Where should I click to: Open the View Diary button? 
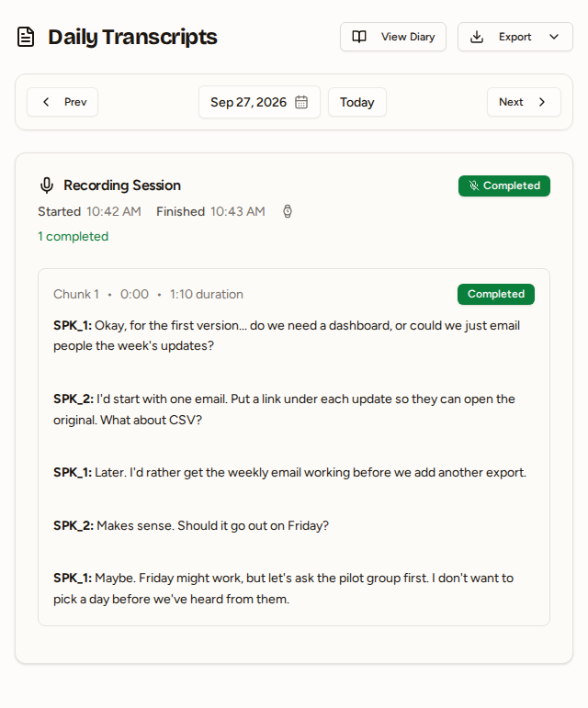[x=393, y=37]
